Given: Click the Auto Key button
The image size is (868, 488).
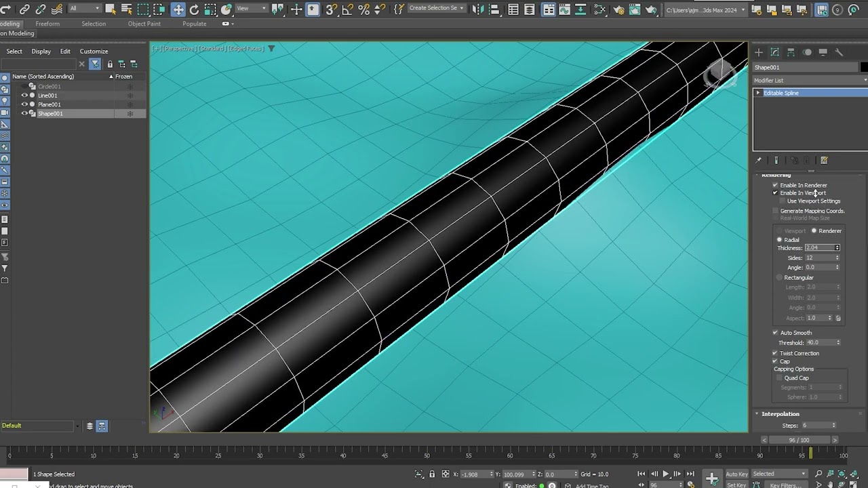Looking at the screenshot, I should click(736, 474).
